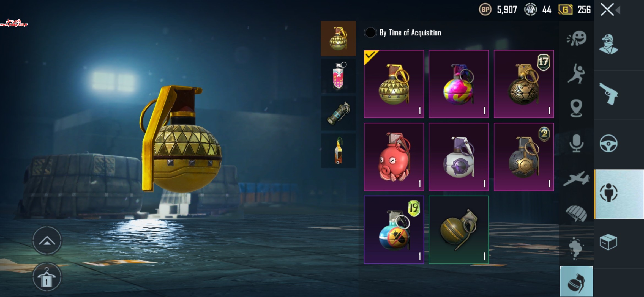Screen dimensions: 644x297
Task: Select the parachute skins icon
Action: pyautogui.click(x=576, y=213)
